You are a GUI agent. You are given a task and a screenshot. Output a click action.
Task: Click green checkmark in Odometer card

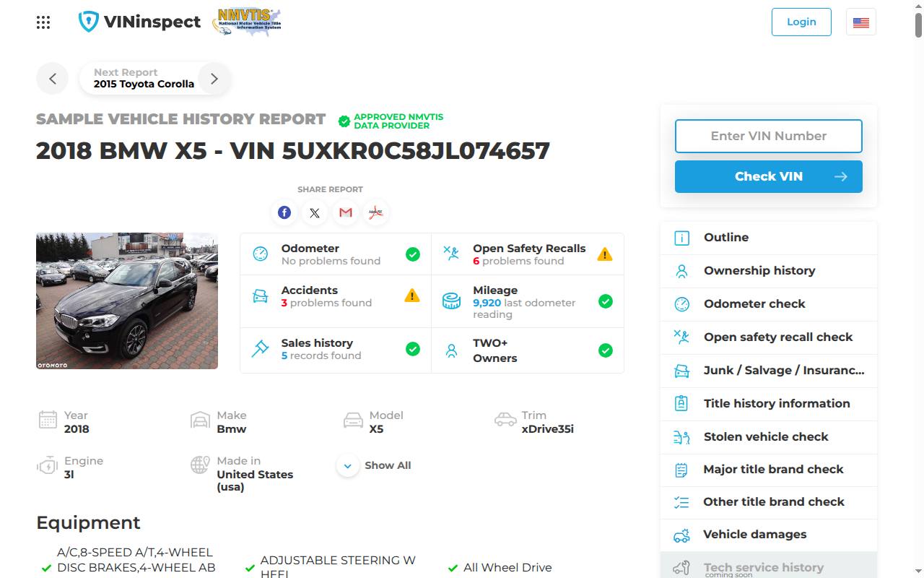(413, 254)
